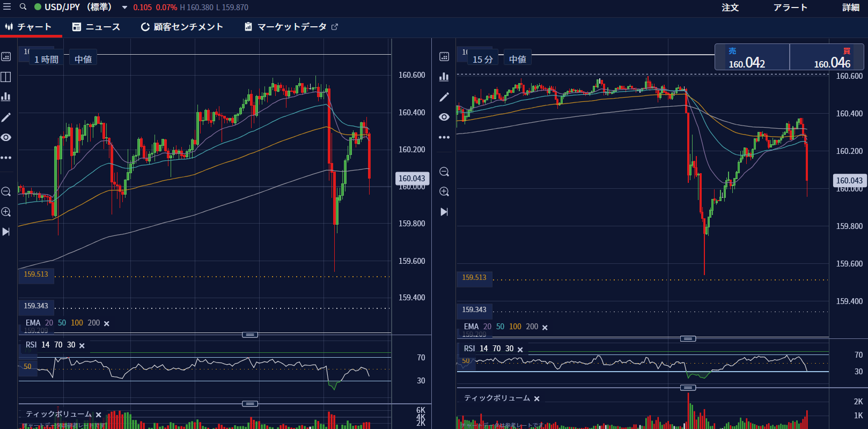Click current price tag 160.043 on left axis
868x429 pixels.
click(x=412, y=178)
